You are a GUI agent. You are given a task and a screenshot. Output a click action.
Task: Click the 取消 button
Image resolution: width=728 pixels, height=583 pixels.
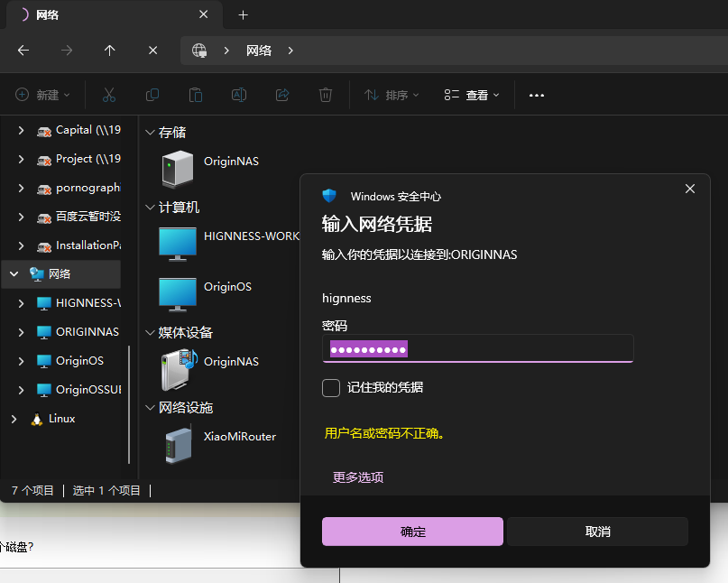[x=597, y=532]
